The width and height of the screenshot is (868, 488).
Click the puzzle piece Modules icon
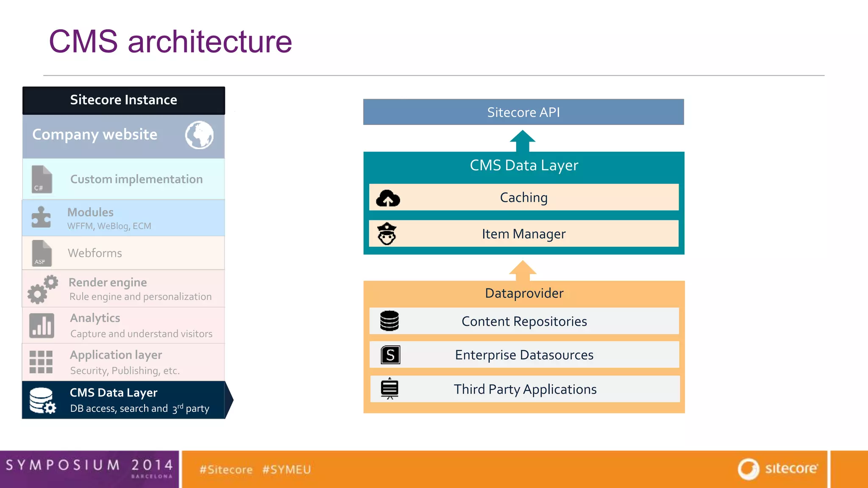click(x=41, y=217)
